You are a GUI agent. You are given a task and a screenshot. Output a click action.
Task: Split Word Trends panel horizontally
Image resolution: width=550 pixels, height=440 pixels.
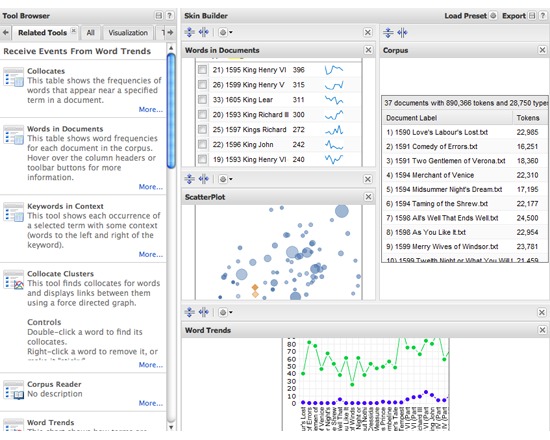click(203, 312)
